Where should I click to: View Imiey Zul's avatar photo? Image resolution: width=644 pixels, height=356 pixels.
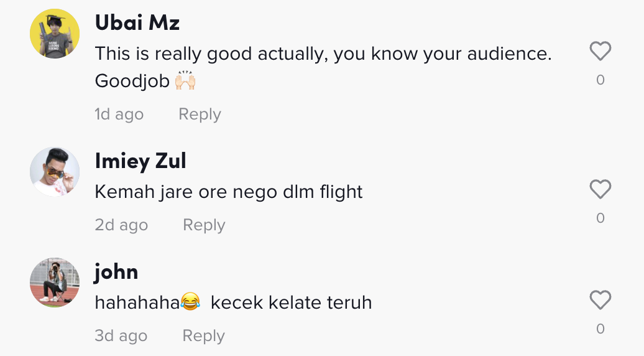[x=55, y=172]
